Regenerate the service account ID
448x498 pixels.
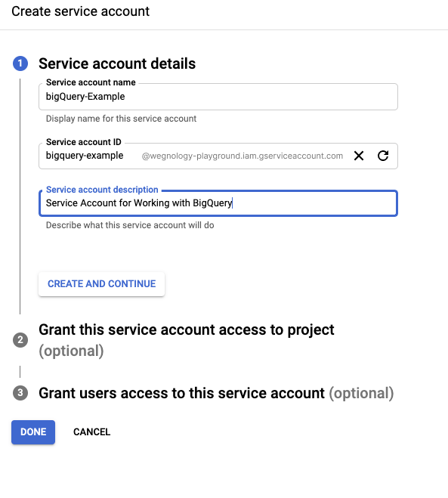(x=383, y=156)
